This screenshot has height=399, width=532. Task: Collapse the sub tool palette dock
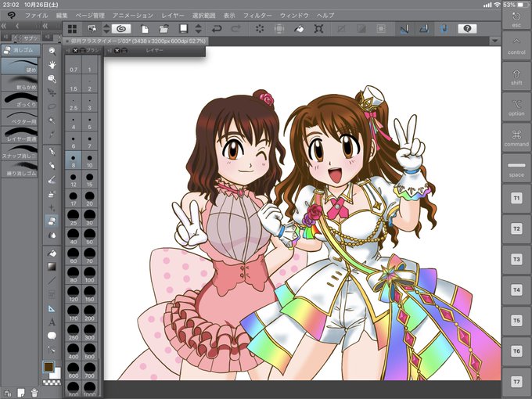(4, 26)
